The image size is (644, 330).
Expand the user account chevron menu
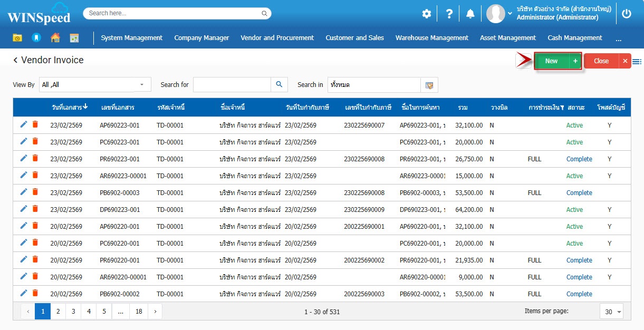(x=510, y=14)
